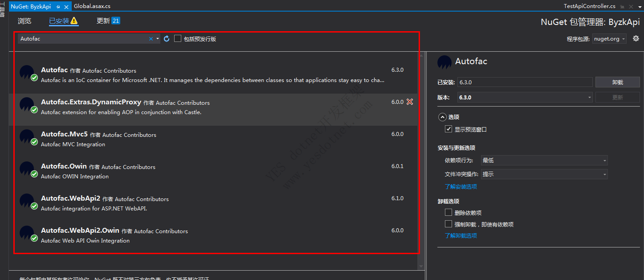Click version 6.1.0 of Autofac.WebApi2
Viewport: 644px width, 280px height.
[397, 198]
